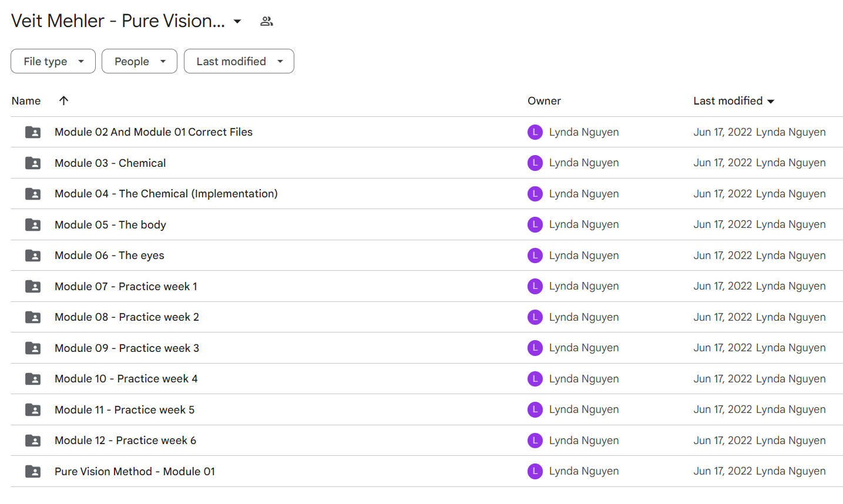Click the shared folder people icon beside the title
Screen dimensions: 843x504
[x=267, y=21]
